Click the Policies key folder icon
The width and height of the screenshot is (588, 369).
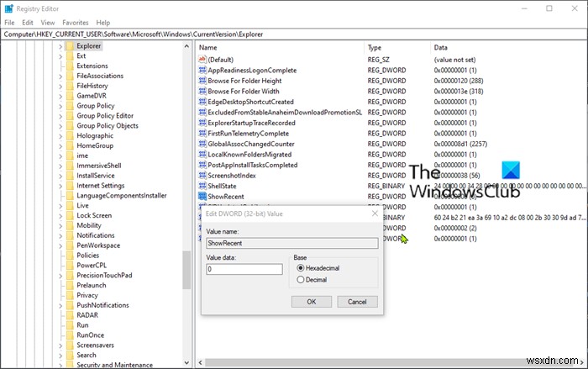pos(70,256)
